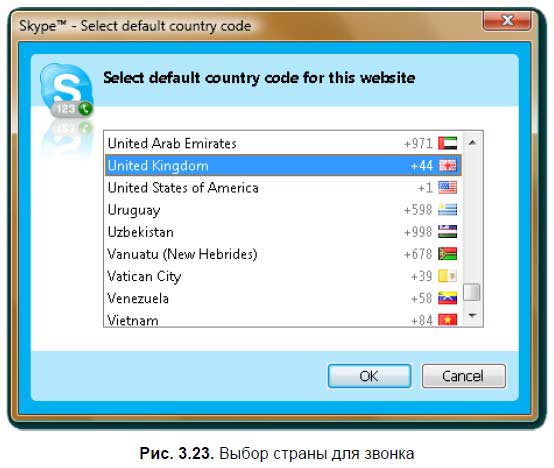Click the Cancel button
Image resolution: width=554 pixels, height=468 pixels.
tap(464, 376)
